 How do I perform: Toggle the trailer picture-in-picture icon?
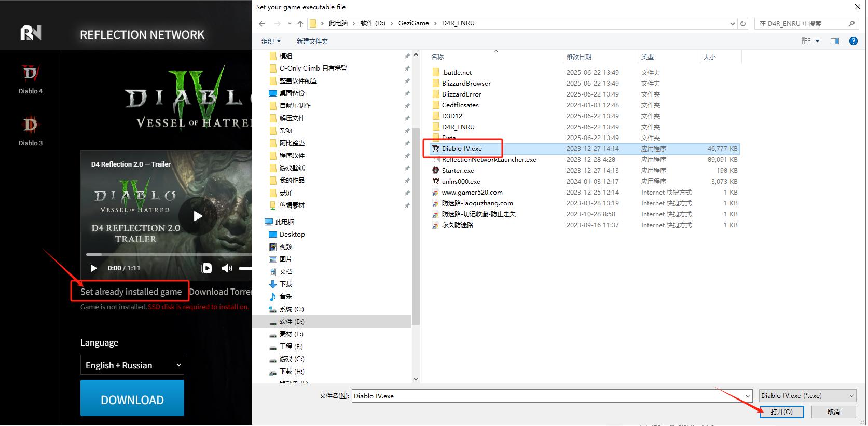pyautogui.click(x=207, y=268)
